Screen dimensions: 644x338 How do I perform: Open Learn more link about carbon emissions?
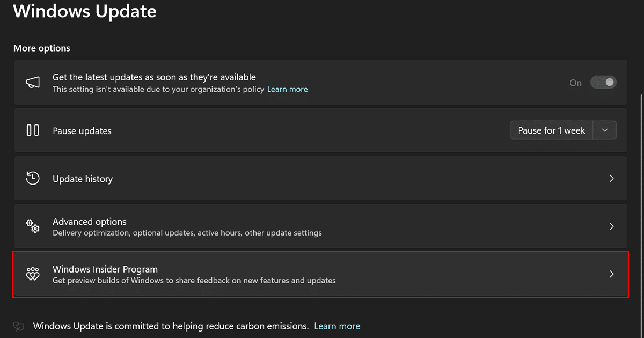(337, 326)
